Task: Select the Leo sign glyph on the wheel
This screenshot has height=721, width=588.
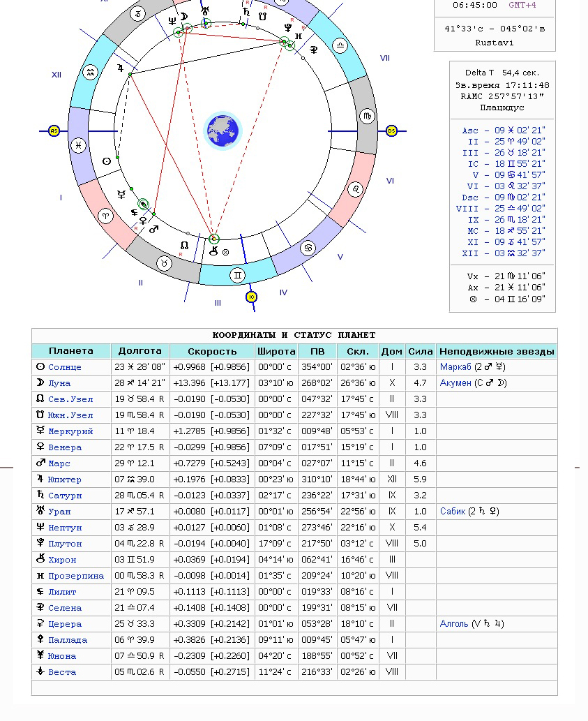Action: coord(356,189)
